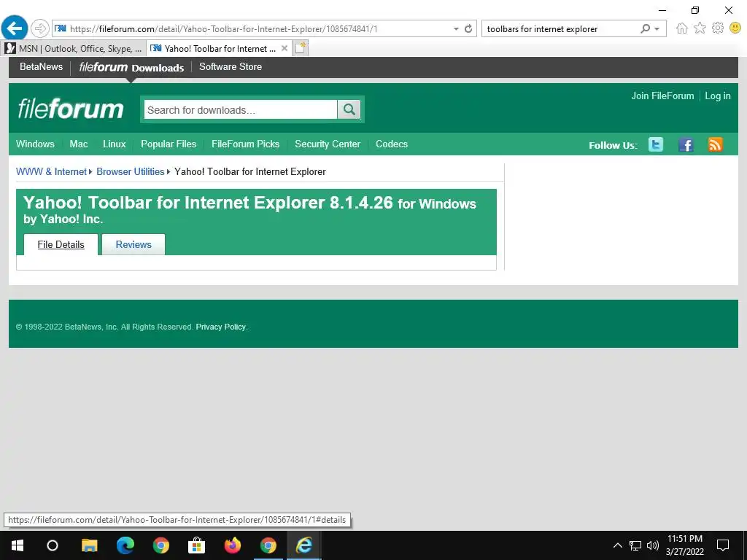Open the first Chrome icon on the taskbar
Screen dimensions: 747x560
(161, 545)
